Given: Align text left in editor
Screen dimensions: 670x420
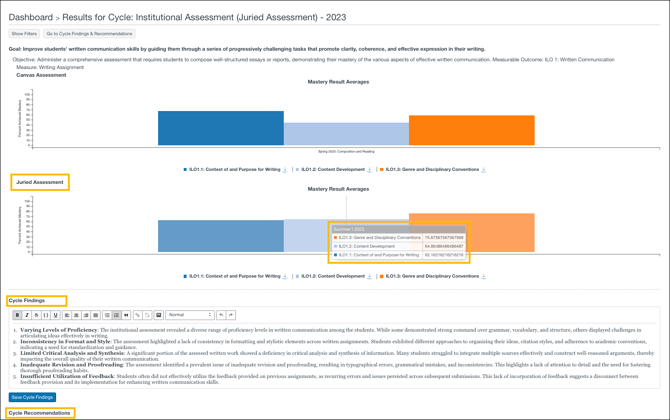Looking at the screenshot, I should [x=67, y=315].
